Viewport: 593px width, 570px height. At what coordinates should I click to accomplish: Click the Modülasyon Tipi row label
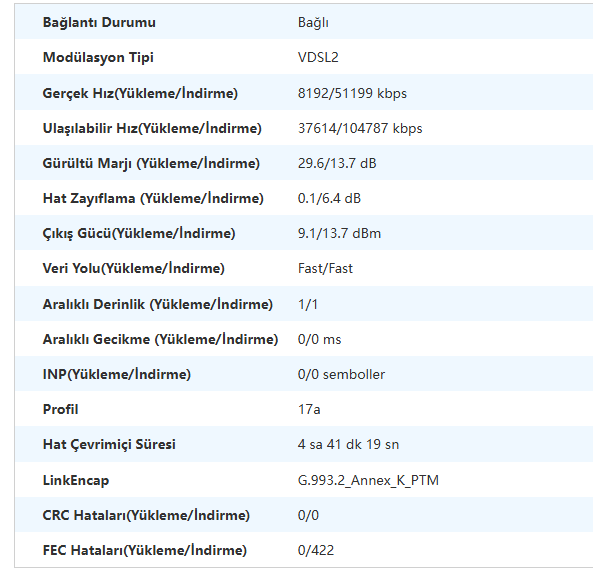coord(98,58)
